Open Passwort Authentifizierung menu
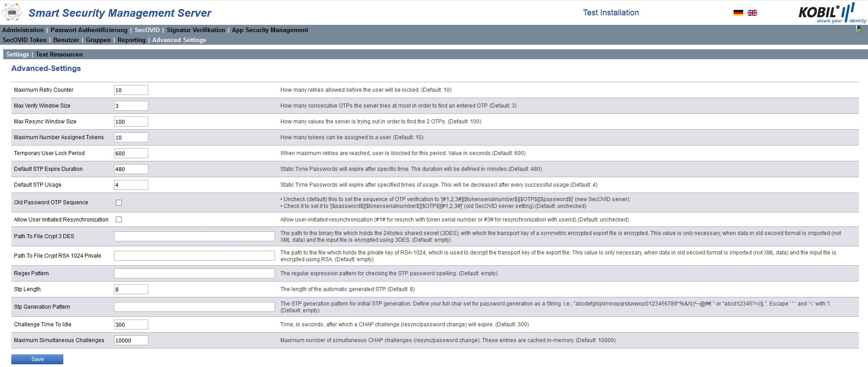This screenshot has width=868, height=367. (89, 30)
